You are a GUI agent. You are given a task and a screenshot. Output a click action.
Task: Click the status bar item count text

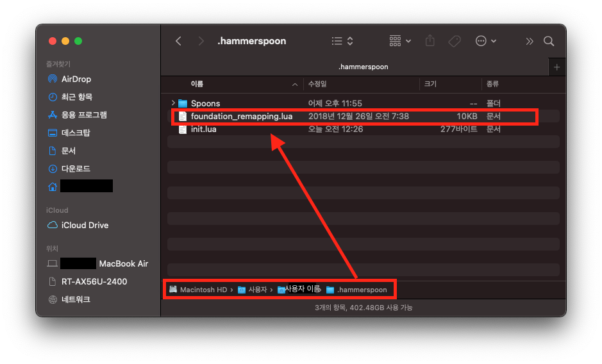point(364,308)
